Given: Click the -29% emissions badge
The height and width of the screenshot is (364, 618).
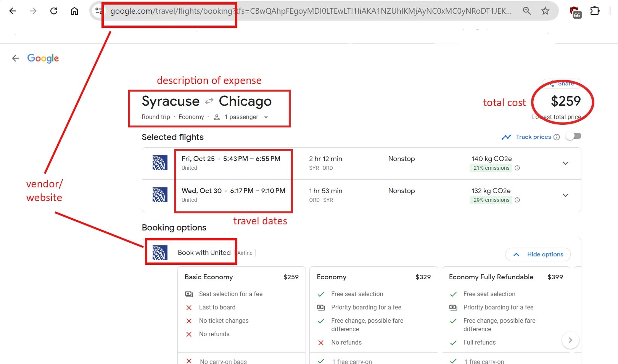Looking at the screenshot, I should 491,200.
